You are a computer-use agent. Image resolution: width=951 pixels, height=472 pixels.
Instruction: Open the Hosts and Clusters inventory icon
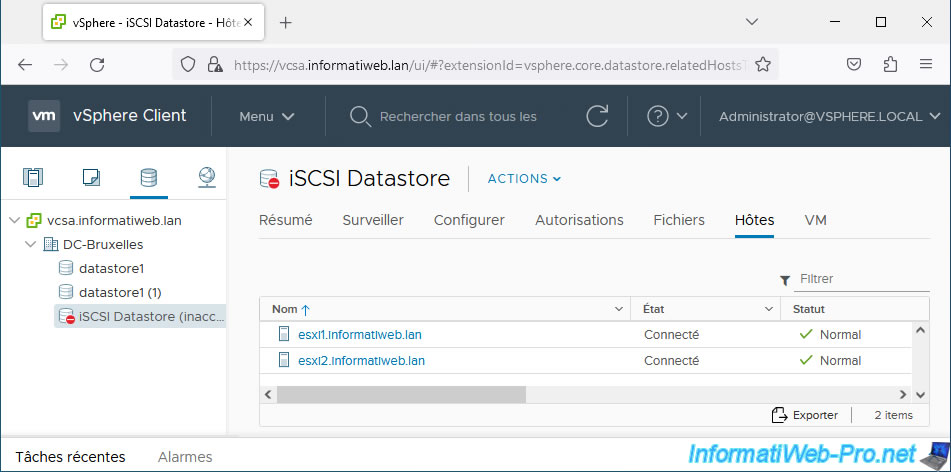pos(33,177)
